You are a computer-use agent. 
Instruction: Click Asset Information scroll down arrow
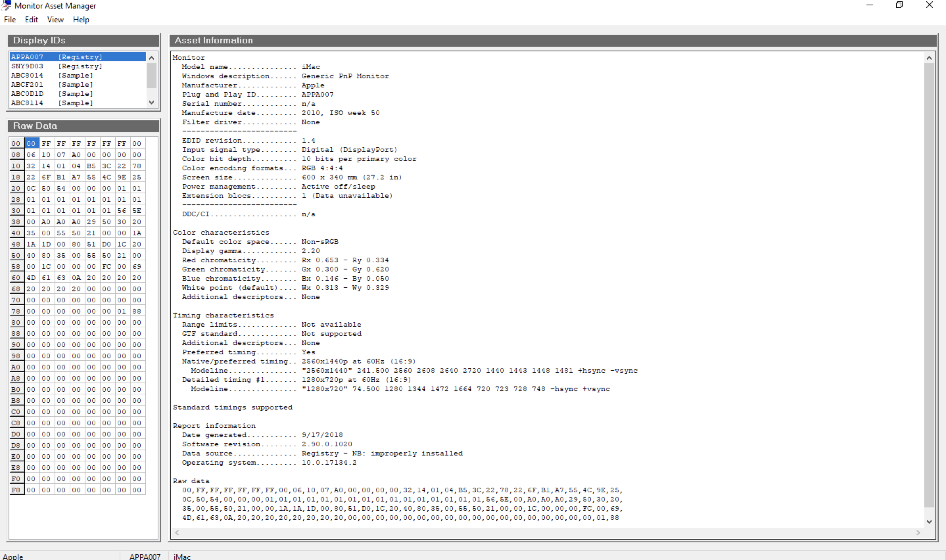(929, 522)
